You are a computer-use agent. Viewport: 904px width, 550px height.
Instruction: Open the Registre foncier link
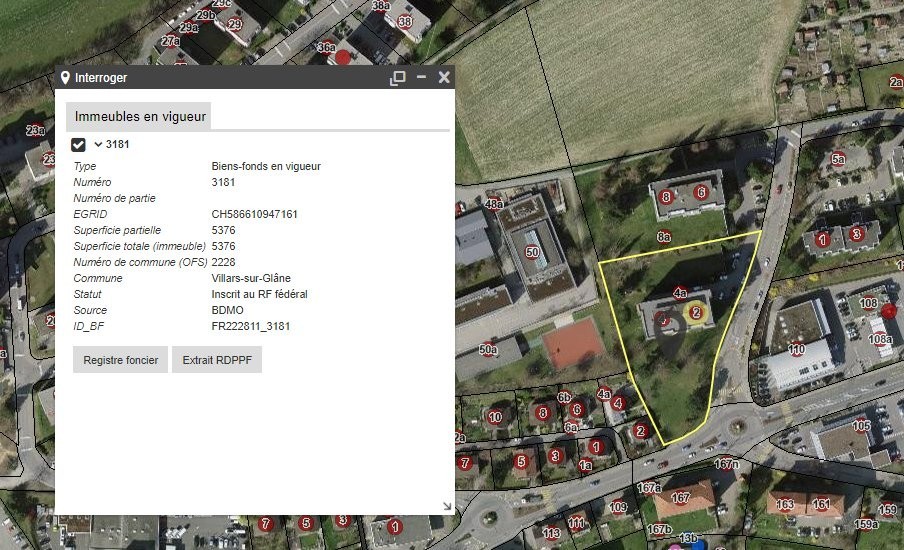point(120,360)
